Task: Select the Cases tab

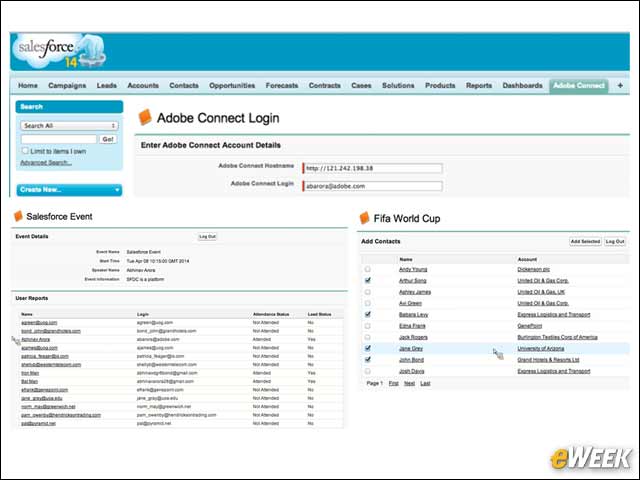Action: coord(361,85)
